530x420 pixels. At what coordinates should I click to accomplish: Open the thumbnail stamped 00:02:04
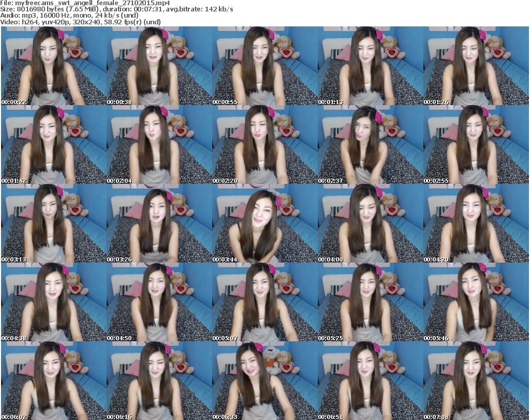point(159,144)
